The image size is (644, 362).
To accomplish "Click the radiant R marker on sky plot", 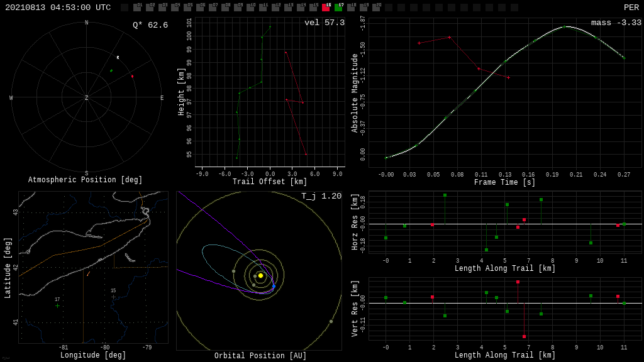I will 118,58.
